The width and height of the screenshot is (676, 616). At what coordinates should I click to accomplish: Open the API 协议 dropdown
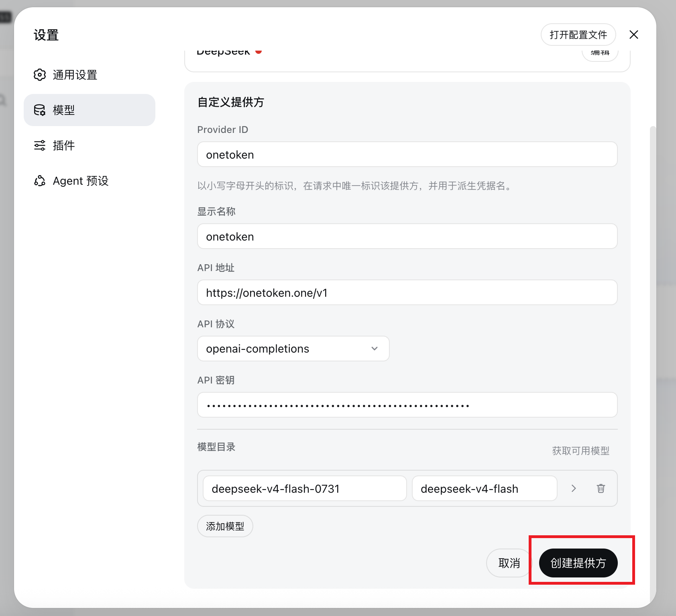[293, 349]
